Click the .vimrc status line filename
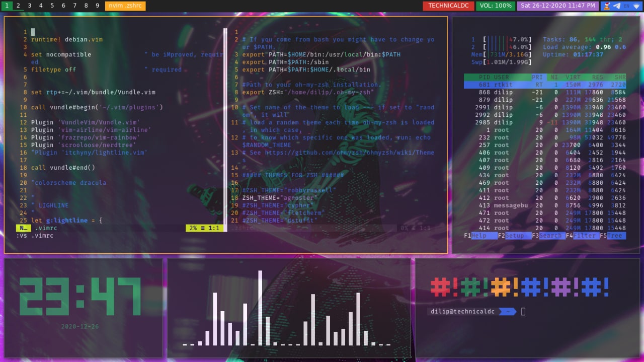The width and height of the screenshot is (644, 362). (x=46, y=228)
